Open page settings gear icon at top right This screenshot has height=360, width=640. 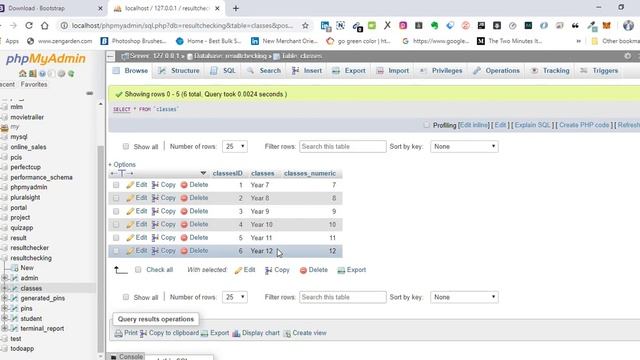[x=628, y=56]
